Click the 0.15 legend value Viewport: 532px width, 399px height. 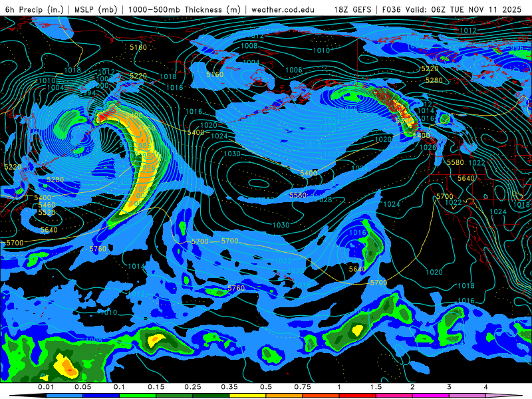156,387
